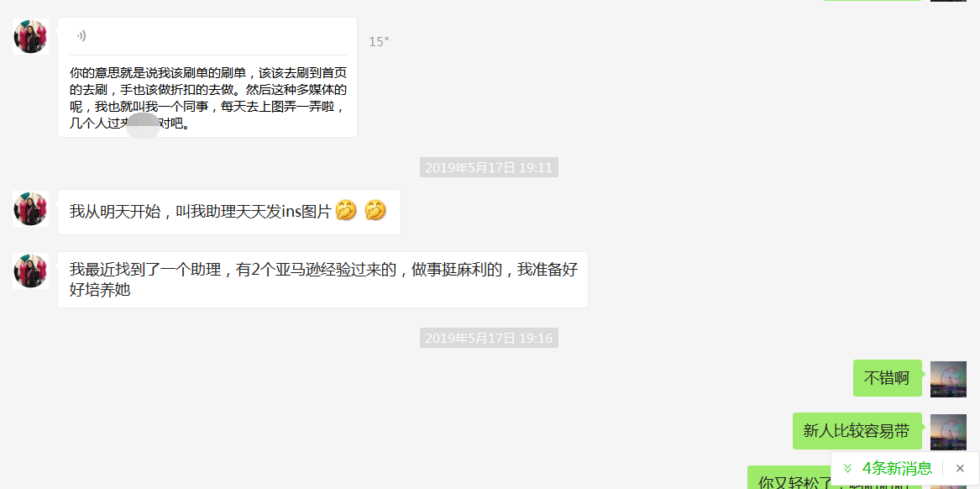Click the 15" voice duration label
The width and height of the screenshot is (980, 489).
click(x=379, y=42)
